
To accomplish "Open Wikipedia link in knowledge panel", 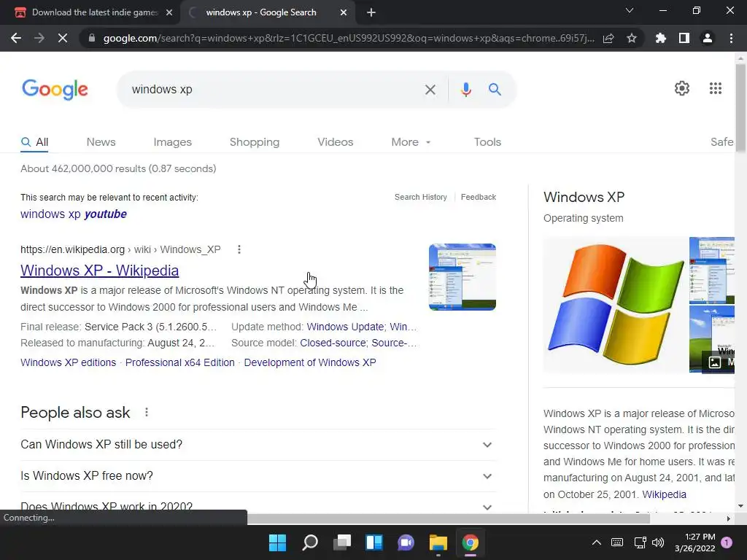I will [664, 494].
